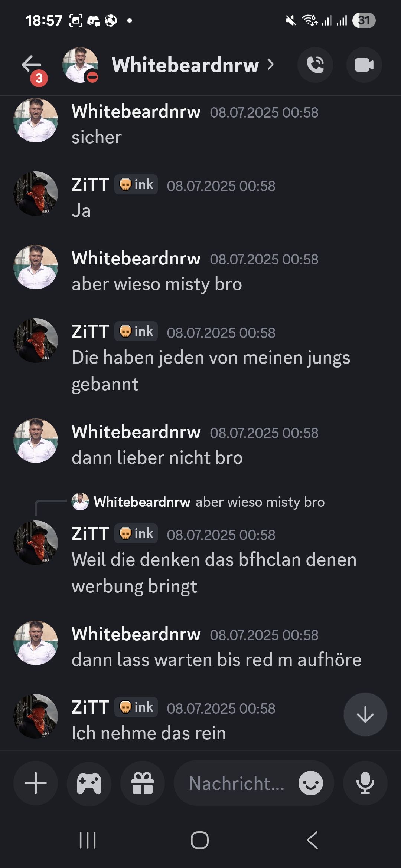401x868 pixels.
Task: Open the emoji picker smiley
Action: 310,783
